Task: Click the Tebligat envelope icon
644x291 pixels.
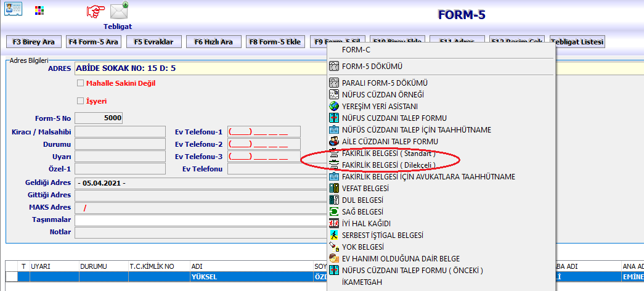Action: [119, 10]
